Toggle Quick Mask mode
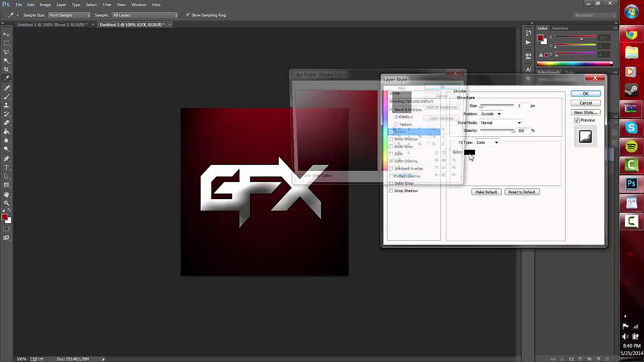This screenshot has height=362, width=644. 7,229
